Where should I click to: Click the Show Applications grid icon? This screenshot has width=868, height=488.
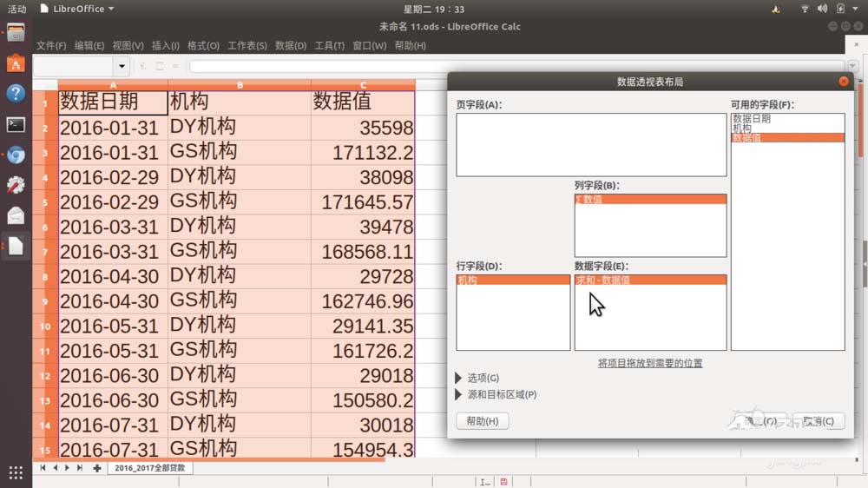tap(16, 472)
